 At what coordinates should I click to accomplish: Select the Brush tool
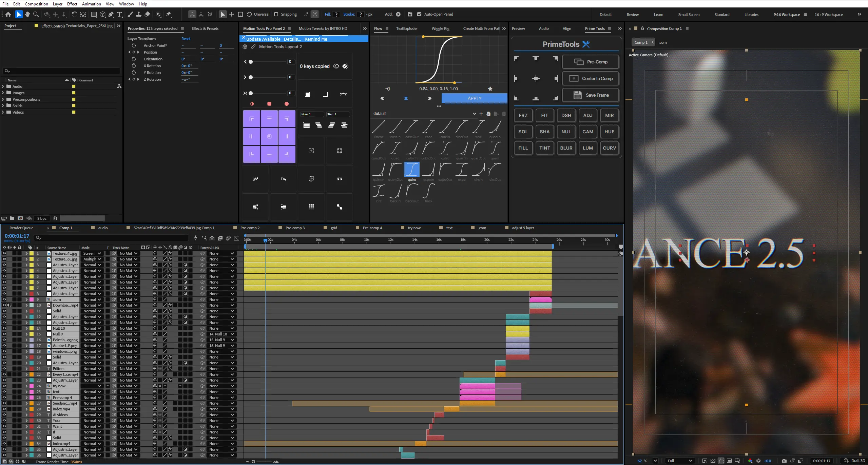point(130,14)
